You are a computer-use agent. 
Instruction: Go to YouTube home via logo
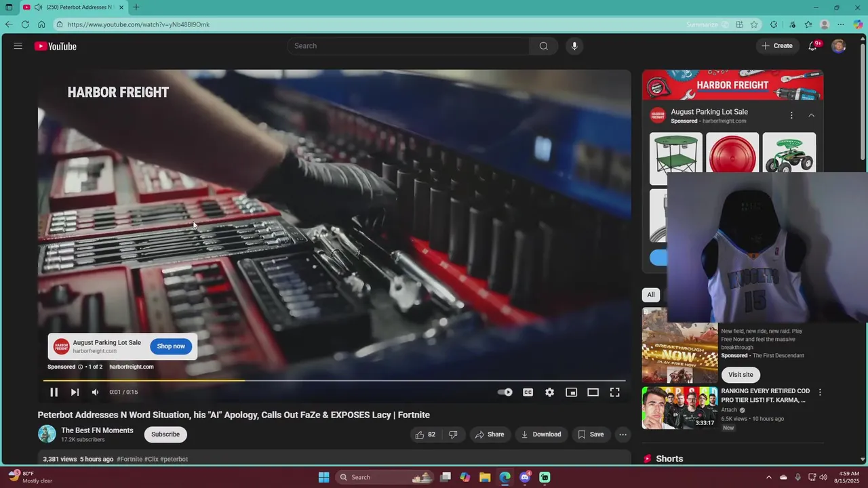click(x=56, y=46)
